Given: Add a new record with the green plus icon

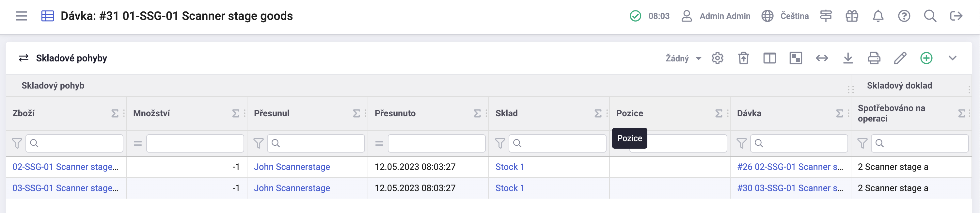Looking at the screenshot, I should pos(926,58).
